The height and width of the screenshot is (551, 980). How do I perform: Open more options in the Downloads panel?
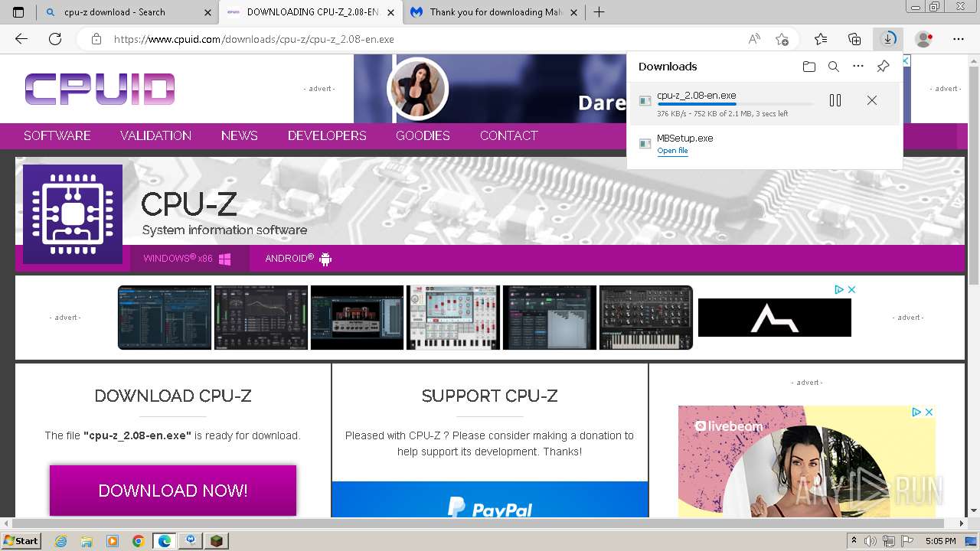coord(858,67)
